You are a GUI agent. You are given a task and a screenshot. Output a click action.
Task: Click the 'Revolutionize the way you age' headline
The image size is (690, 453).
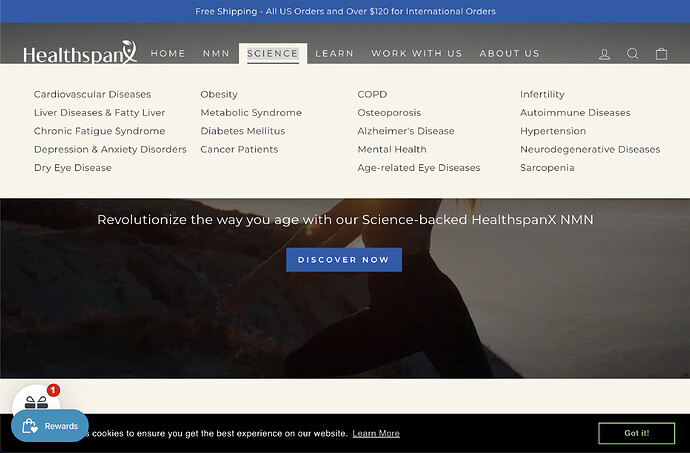(x=345, y=220)
